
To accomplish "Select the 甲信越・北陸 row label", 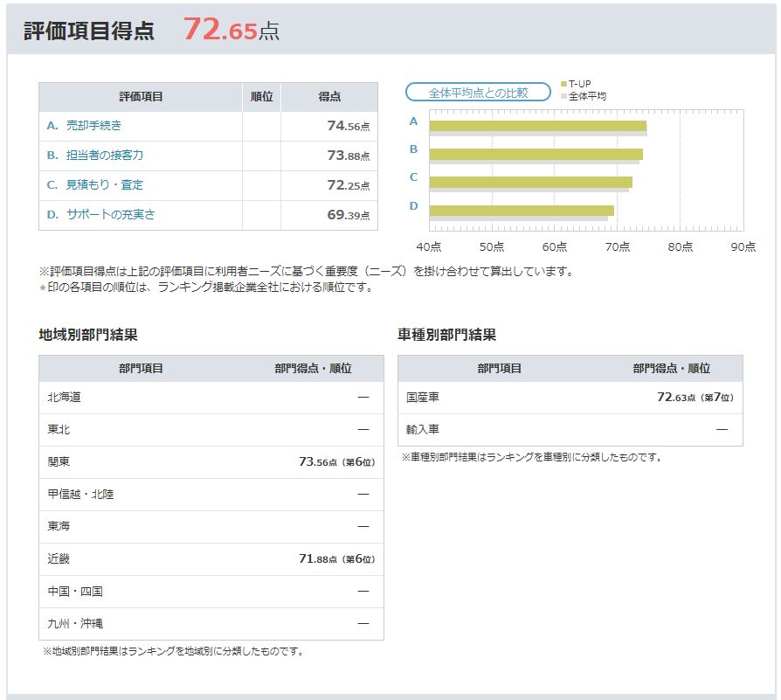I will click(80, 495).
